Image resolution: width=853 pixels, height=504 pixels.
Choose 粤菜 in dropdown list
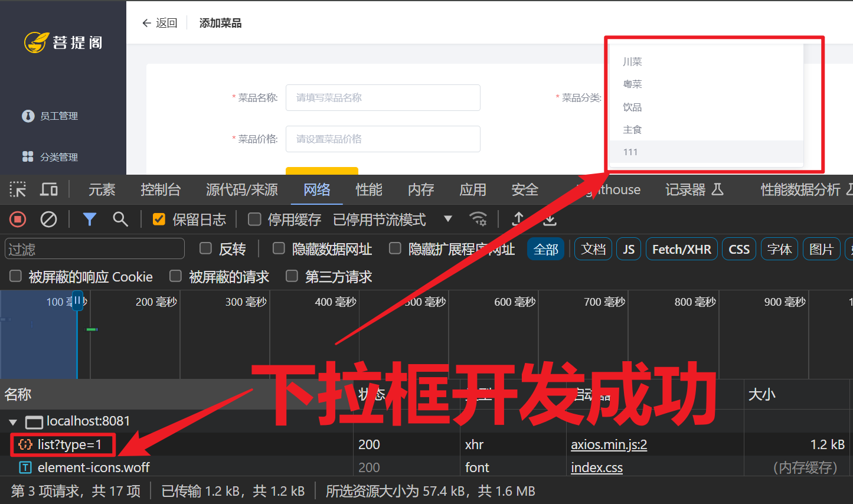tap(706, 84)
